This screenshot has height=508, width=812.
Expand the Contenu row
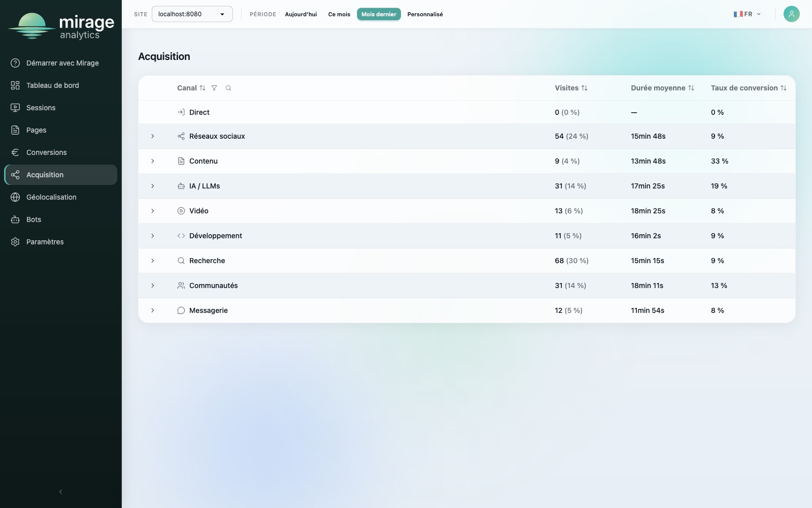152,161
